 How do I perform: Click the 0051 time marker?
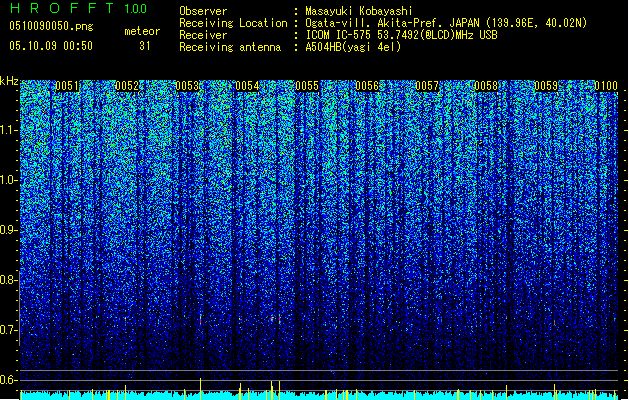coord(67,86)
